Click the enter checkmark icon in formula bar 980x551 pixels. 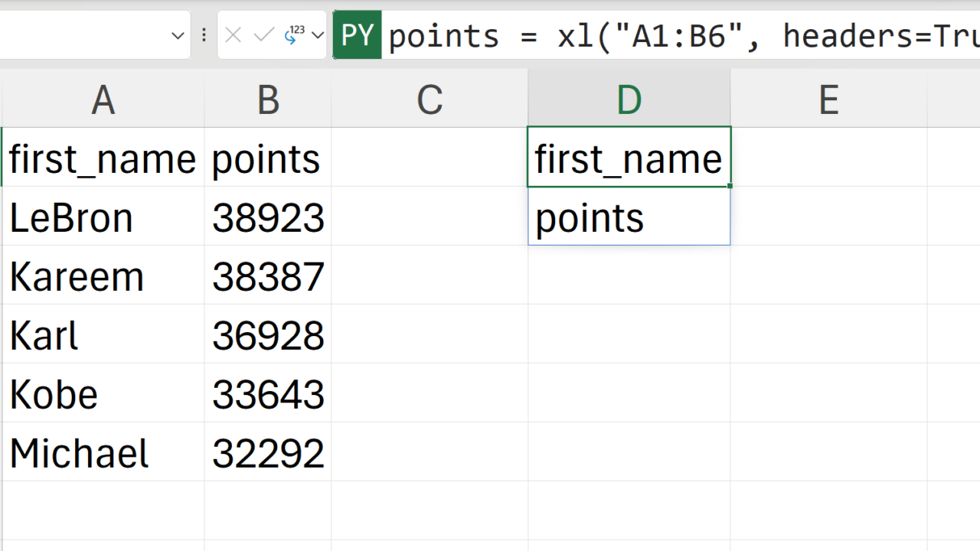[263, 35]
